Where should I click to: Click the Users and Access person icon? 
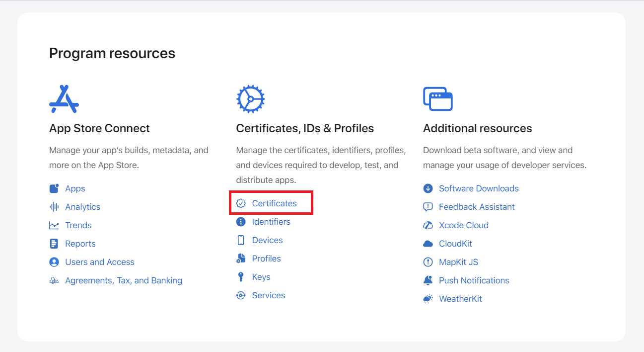54,262
